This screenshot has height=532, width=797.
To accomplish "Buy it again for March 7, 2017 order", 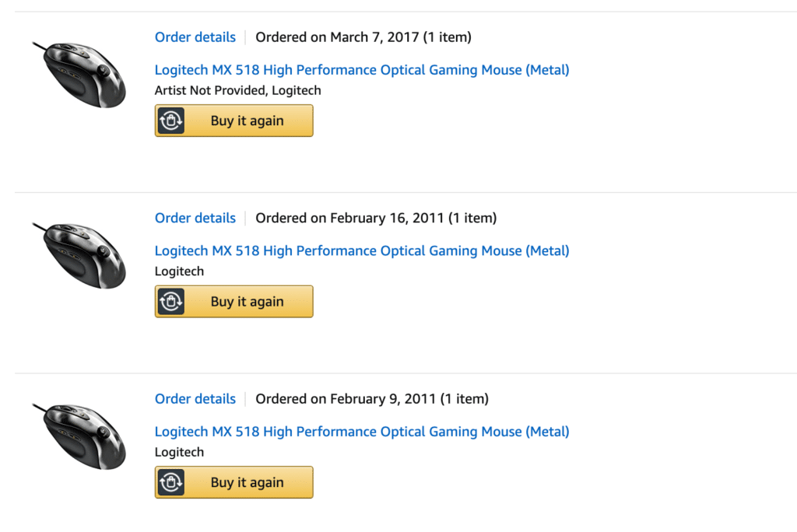I will [233, 121].
